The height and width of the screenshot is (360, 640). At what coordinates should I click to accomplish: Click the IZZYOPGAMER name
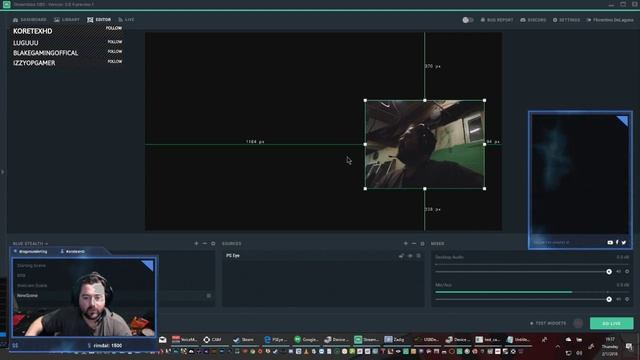pos(34,63)
